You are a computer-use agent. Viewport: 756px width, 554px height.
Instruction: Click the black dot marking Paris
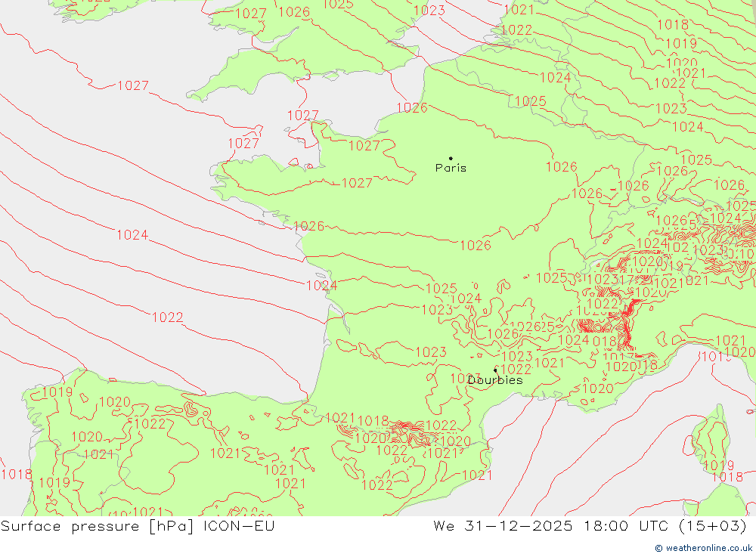click(451, 158)
